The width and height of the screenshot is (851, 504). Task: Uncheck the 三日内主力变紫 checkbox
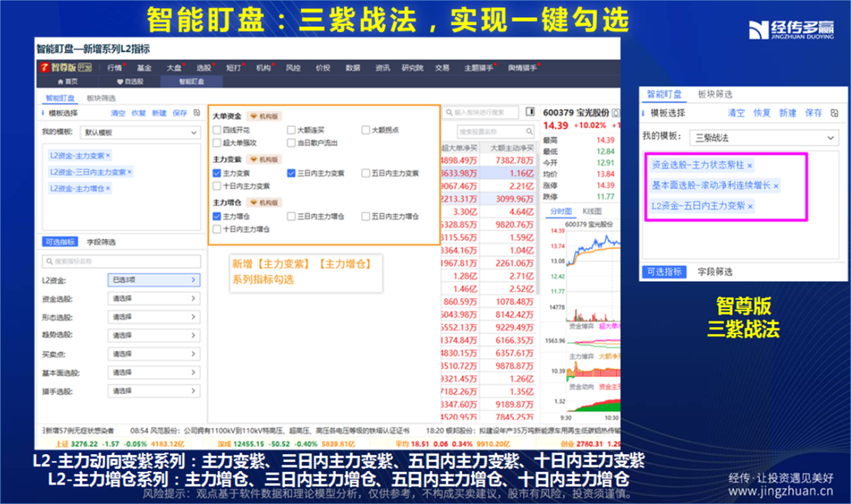[x=291, y=173]
